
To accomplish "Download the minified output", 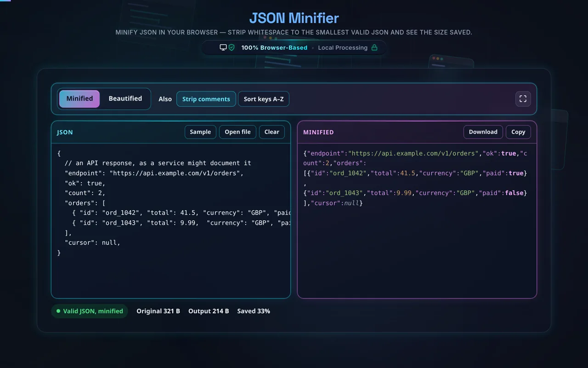I will click(x=483, y=132).
